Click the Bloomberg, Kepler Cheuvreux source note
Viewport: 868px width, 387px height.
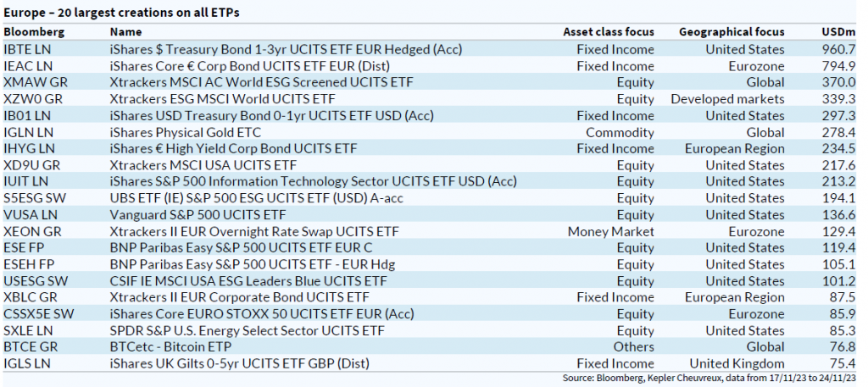(x=712, y=377)
